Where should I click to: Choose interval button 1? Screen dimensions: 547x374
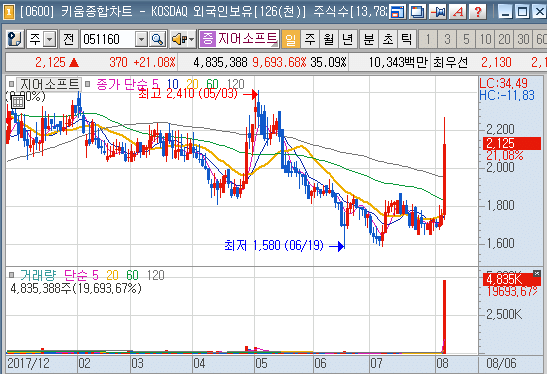[x=428, y=39]
